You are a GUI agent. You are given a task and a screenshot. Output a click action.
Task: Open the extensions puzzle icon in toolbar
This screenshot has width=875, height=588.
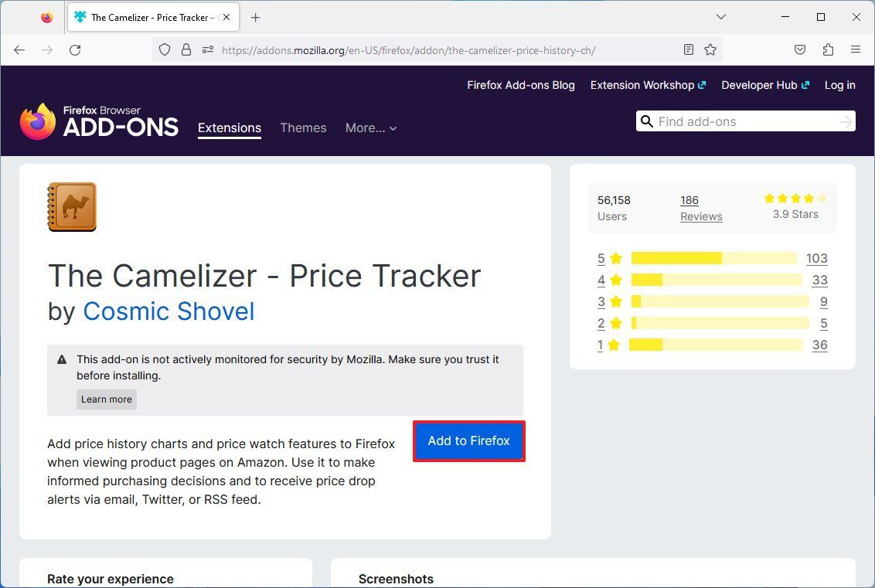tap(828, 49)
